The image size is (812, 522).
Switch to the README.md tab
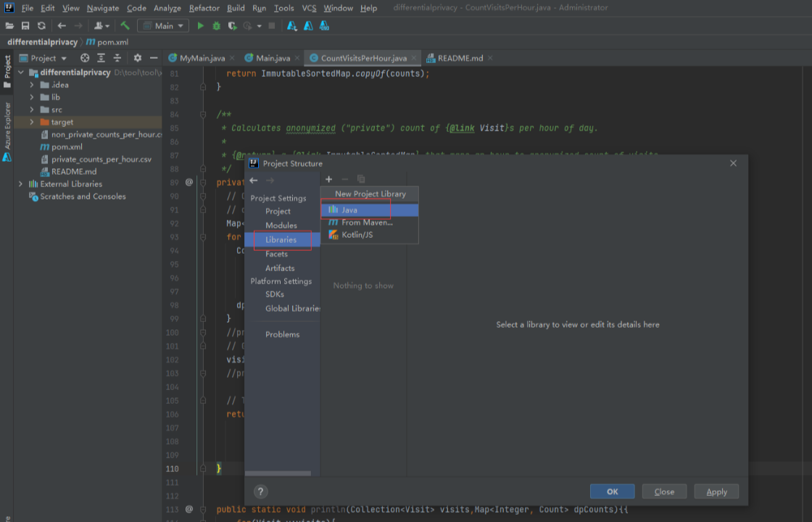click(x=460, y=58)
